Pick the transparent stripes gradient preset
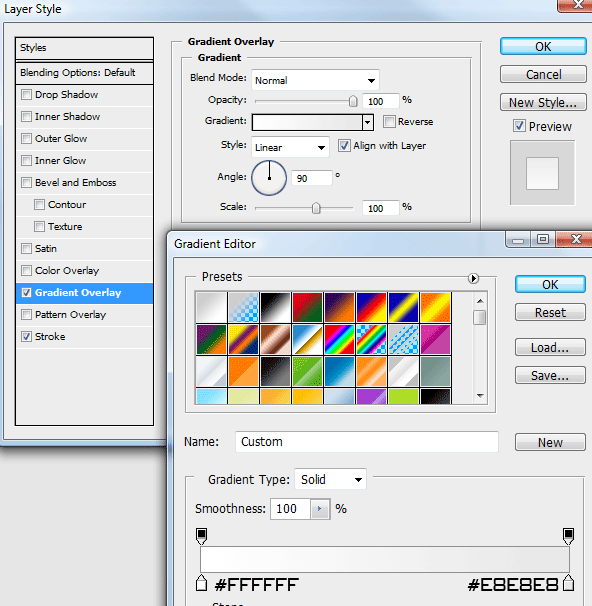Screen dimensions: 592x606 tap(403, 339)
